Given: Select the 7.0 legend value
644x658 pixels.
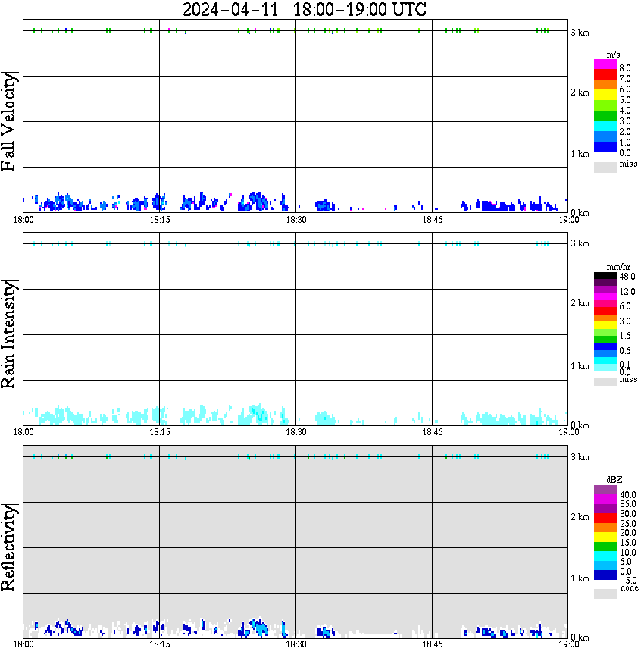Looking at the screenshot, I should [x=625, y=79].
